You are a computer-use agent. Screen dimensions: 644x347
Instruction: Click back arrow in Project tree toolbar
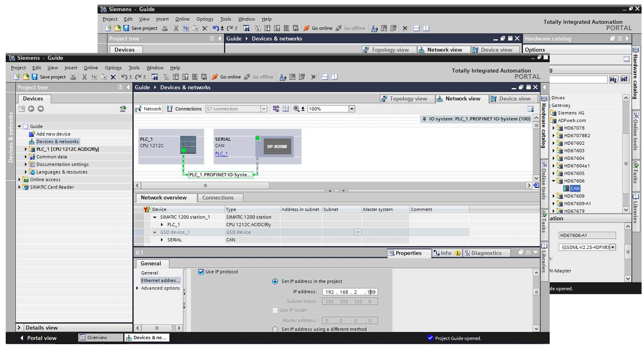tap(31, 109)
